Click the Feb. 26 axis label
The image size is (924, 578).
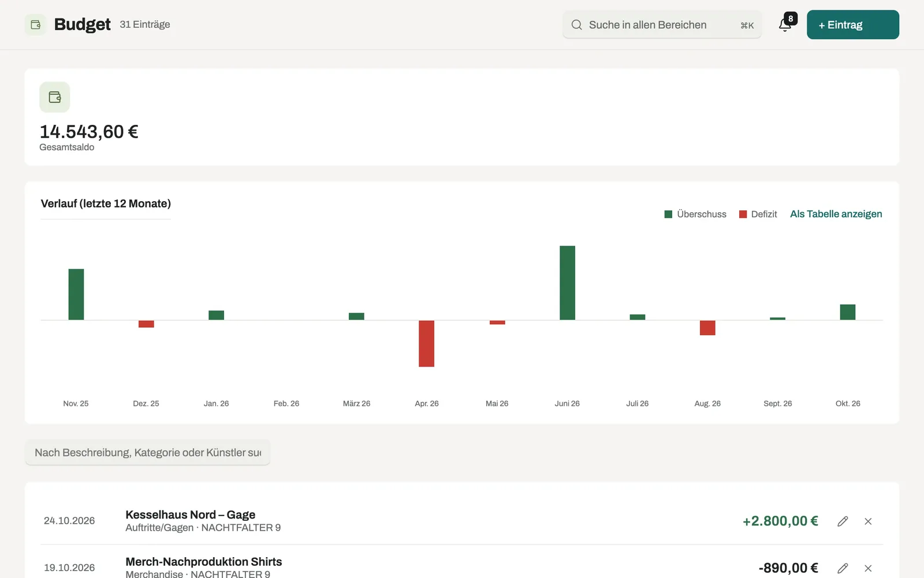pyautogui.click(x=286, y=403)
